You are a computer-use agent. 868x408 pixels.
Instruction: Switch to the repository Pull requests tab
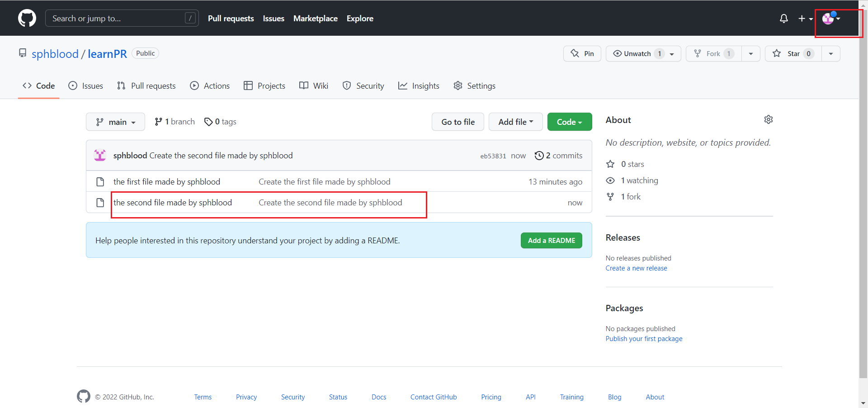[146, 85]
